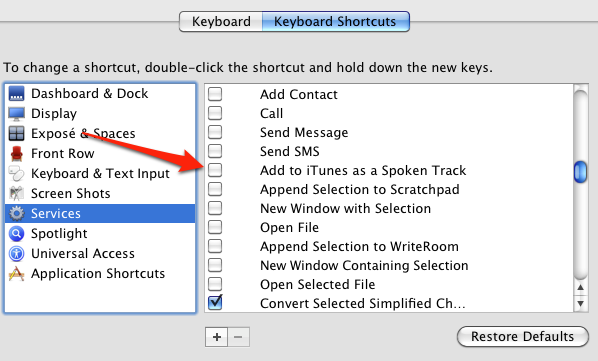Open the Screen Shots category icon
Image resolution: width=598 pixels, height=361 pixels.
(x=16, y=193)
